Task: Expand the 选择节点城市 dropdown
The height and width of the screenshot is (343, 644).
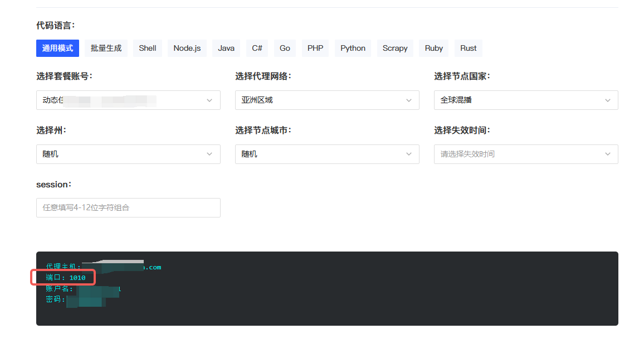Action: (327, 154)
